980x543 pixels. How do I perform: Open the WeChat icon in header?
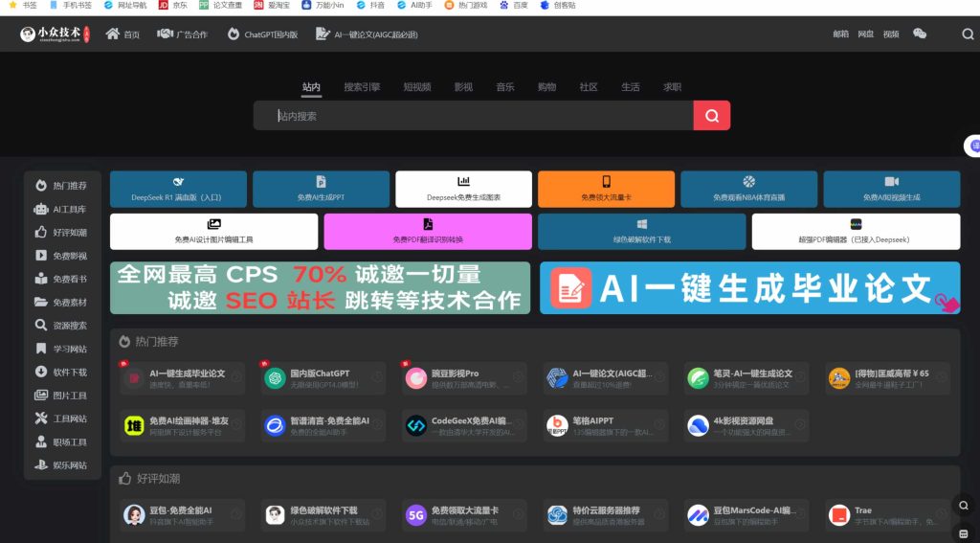tap(920, 34)
